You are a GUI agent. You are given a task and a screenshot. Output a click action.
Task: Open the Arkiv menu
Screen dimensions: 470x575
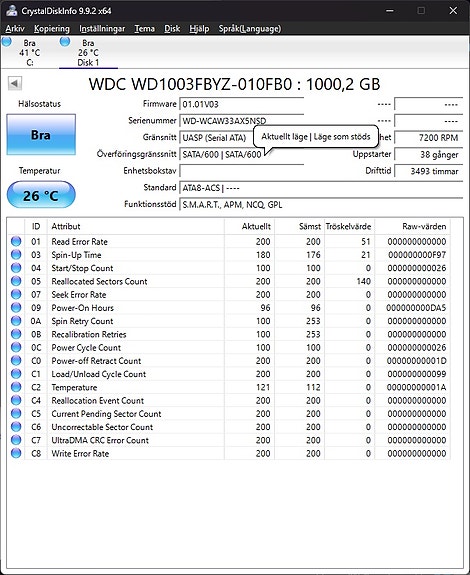[x=15, y=29]
